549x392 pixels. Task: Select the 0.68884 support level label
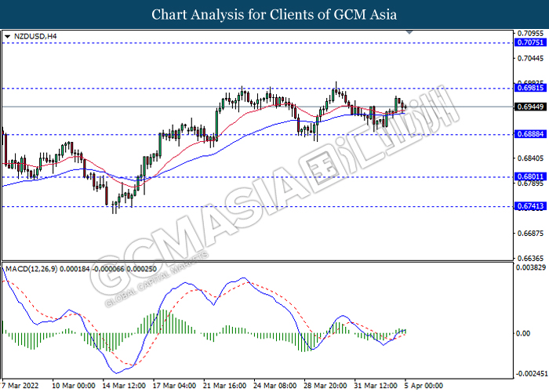pos(530,134)
